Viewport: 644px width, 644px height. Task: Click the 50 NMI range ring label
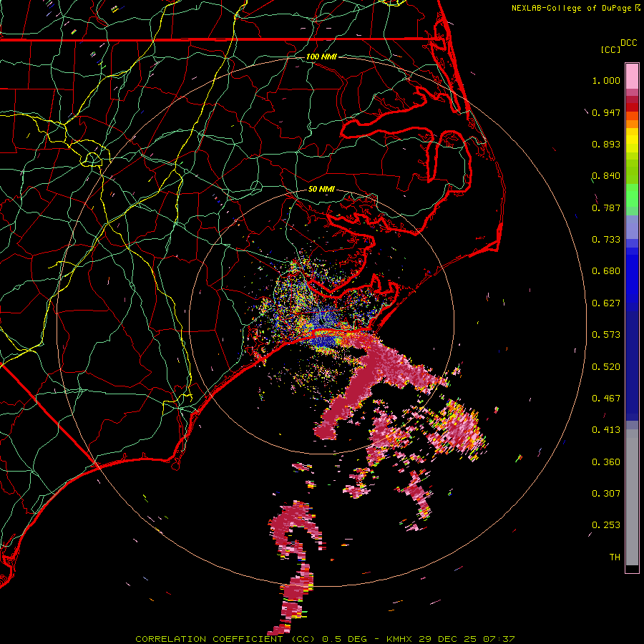coord(321,189)
